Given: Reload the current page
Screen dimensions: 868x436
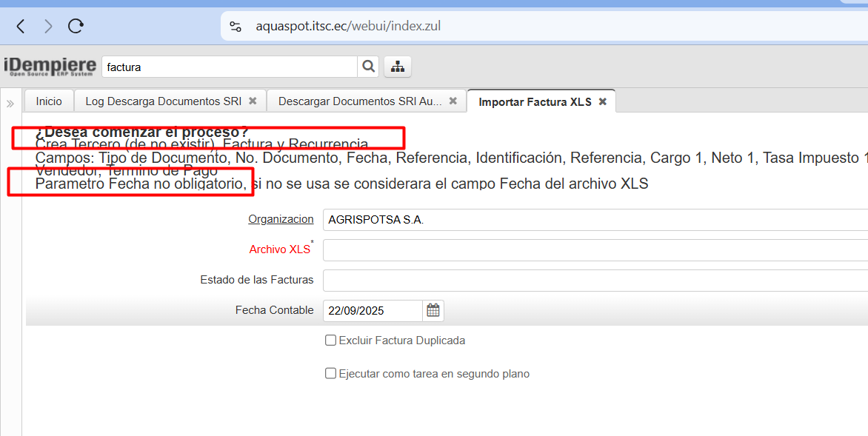Looking at the screenshot, I should [76, 27].
